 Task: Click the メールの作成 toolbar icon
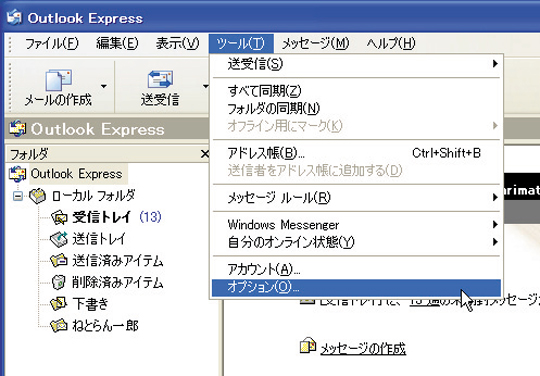[x=59, y=80]
